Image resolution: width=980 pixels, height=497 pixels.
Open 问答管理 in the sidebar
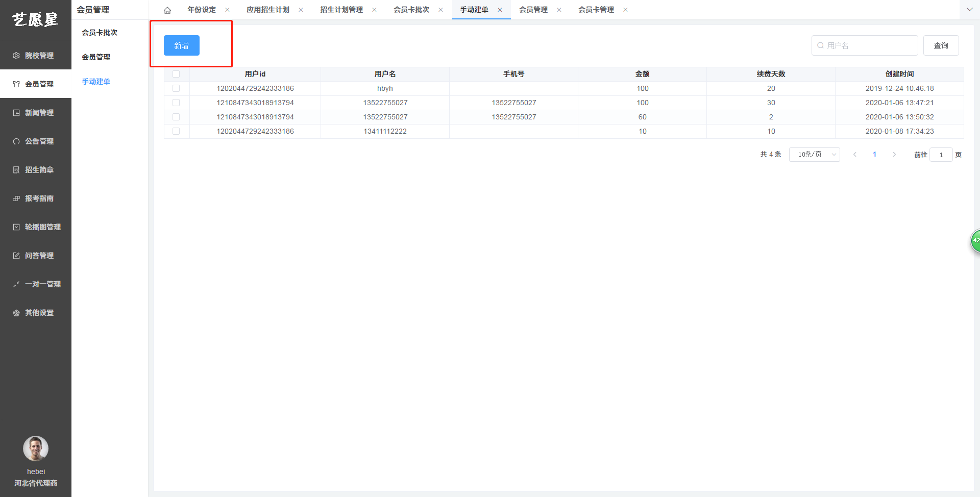pyautogui.click(x=36, y=255)
